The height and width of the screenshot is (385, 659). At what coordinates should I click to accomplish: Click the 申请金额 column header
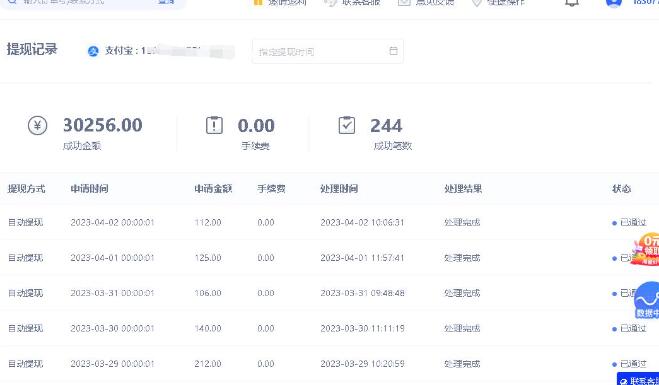(x=213, y=189)
